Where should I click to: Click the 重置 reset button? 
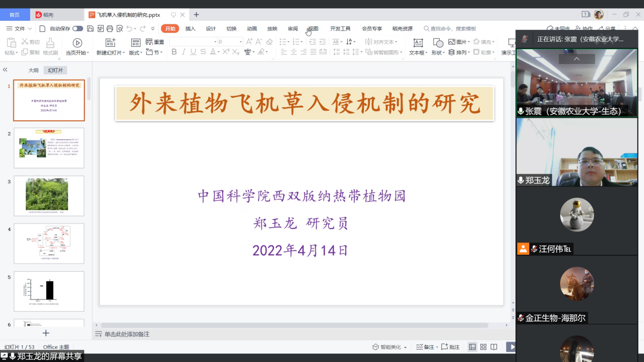(155, 42)
